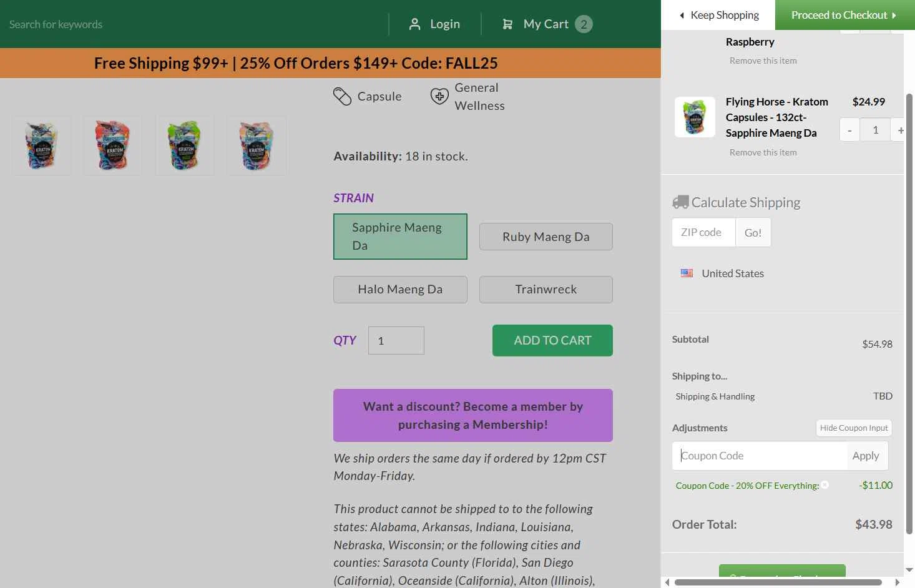Click the Order Total amount $43.98

click(x=874, y=524)
